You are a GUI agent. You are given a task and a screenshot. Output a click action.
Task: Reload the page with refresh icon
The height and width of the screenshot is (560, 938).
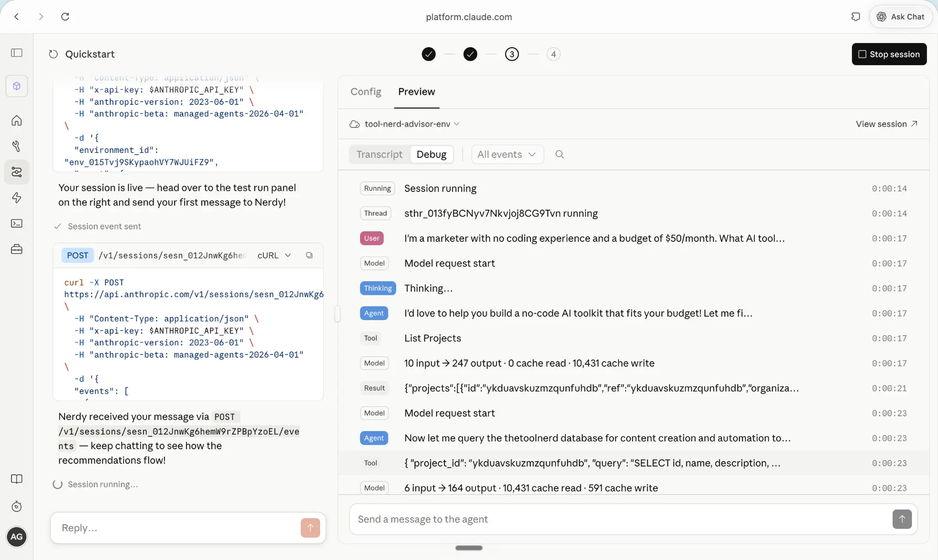pyautogui.click(x=65, y=16)
